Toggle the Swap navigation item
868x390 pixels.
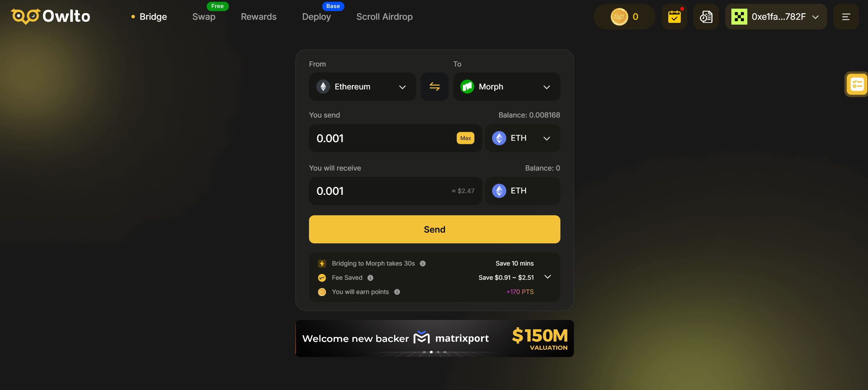tap(204, 17)
